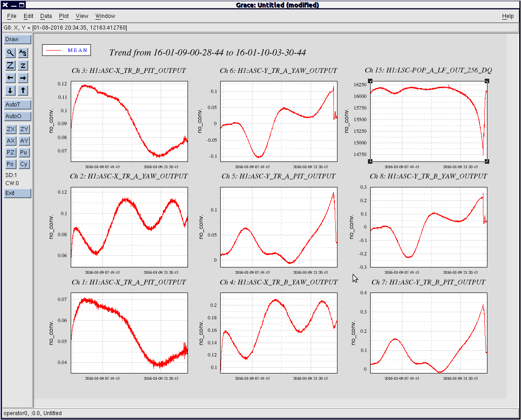
Task: Open the Plot menu
Action: (64, 16)
